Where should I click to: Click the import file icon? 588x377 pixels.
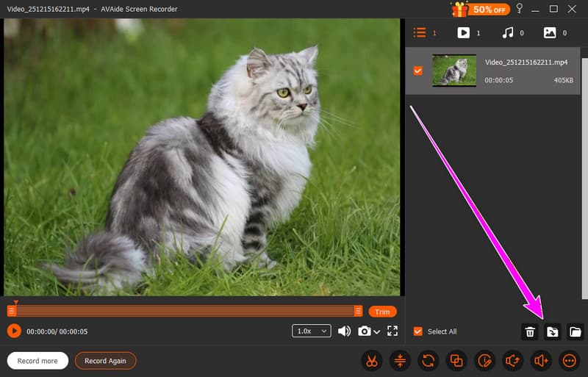[x=553, y=331]
